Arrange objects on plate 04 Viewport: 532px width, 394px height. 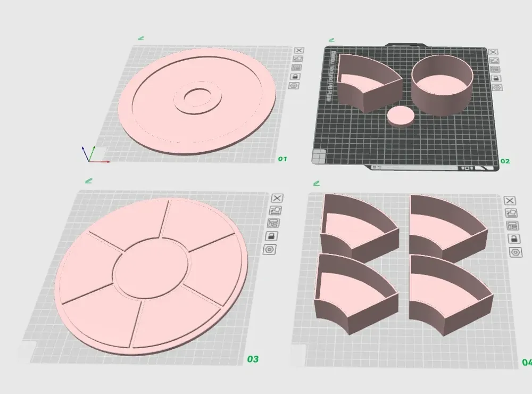(x=512, y=226)
